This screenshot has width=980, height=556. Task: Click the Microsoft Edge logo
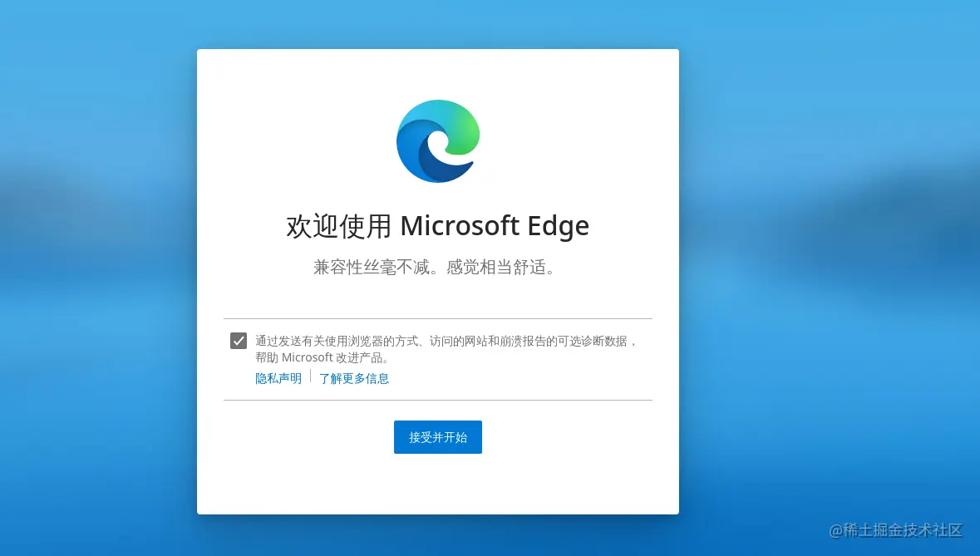click(438, 141)
